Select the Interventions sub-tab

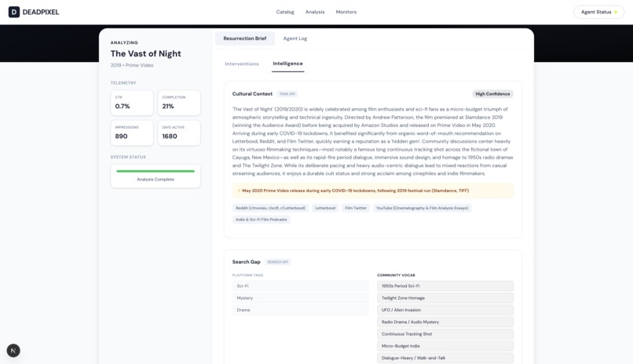[242, 64]
